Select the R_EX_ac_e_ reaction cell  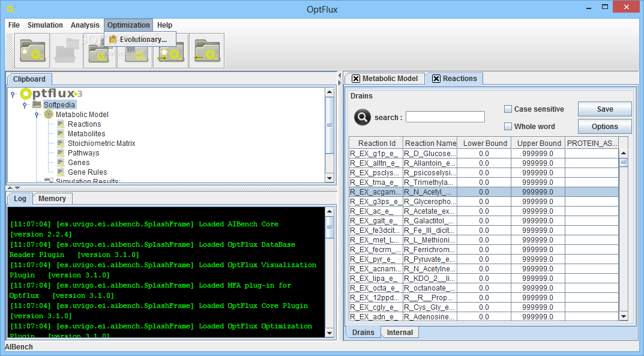376,211
